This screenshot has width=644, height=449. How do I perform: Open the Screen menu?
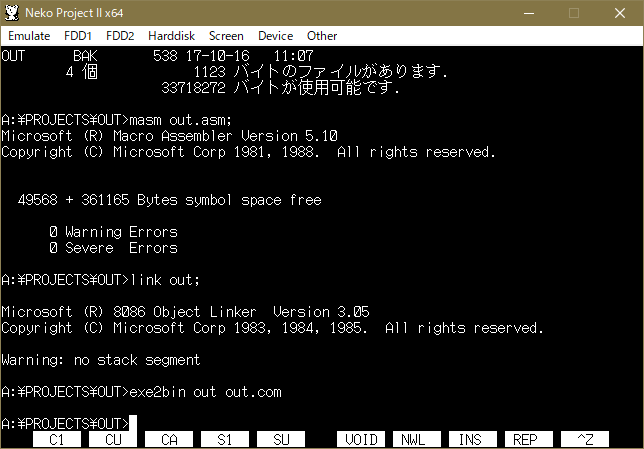coord(226,36)
